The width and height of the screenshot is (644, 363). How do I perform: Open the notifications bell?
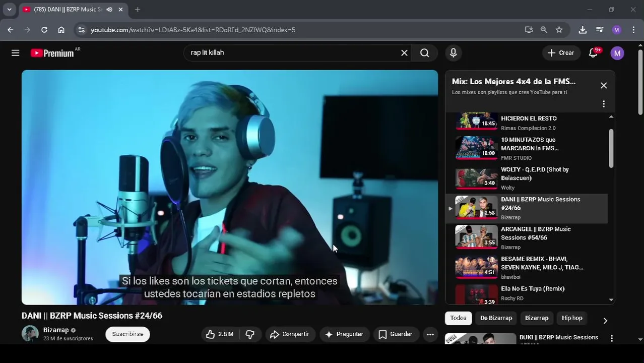pyautogui.click(x=594, y=53)
